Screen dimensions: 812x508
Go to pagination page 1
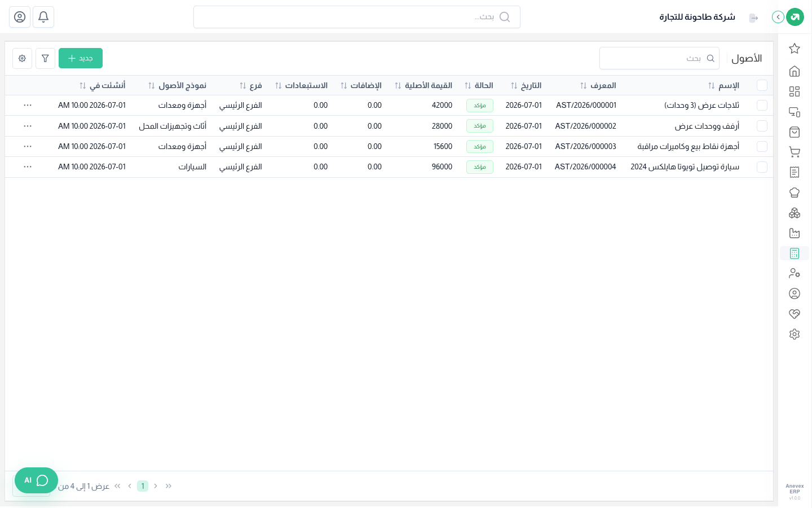[143, 486]
